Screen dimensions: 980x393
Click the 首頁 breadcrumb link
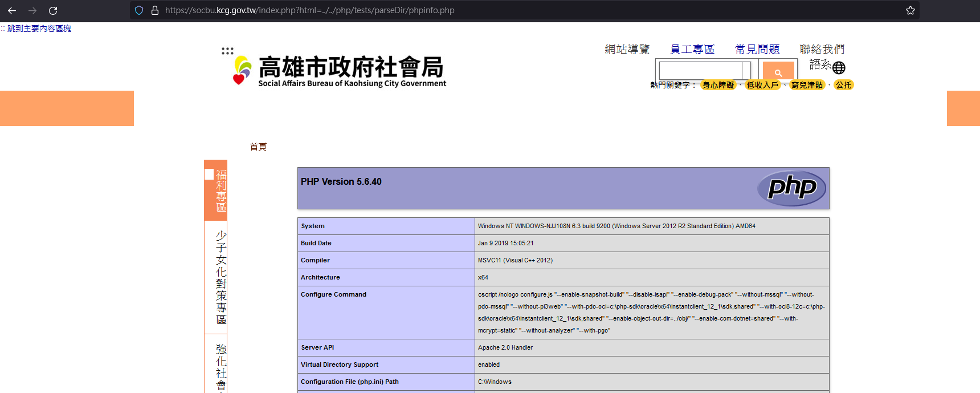click(x=258, y=147)
